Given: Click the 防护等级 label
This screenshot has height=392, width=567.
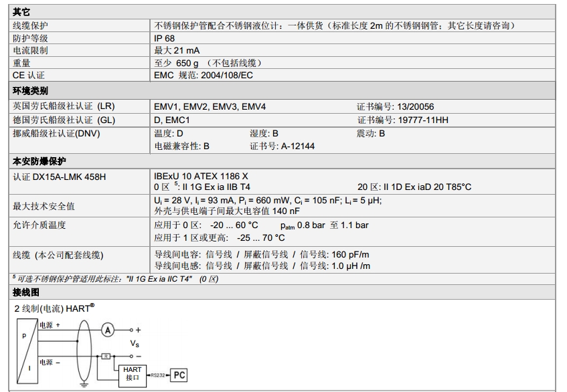Looking at the screenshot, I should coord(30,38).
